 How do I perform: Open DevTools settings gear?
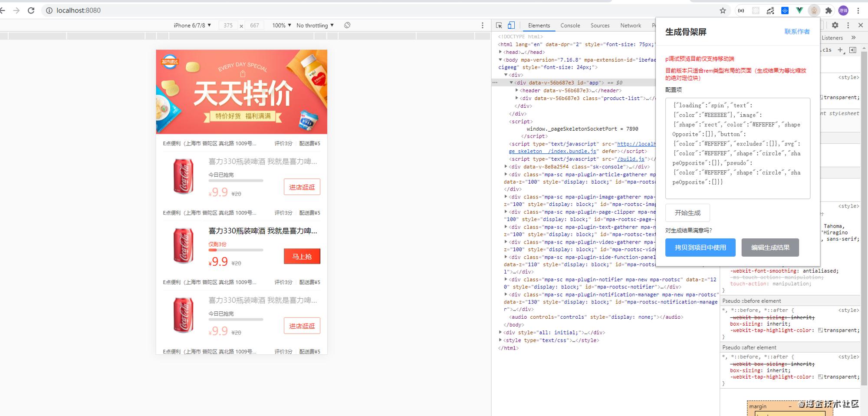835,25
